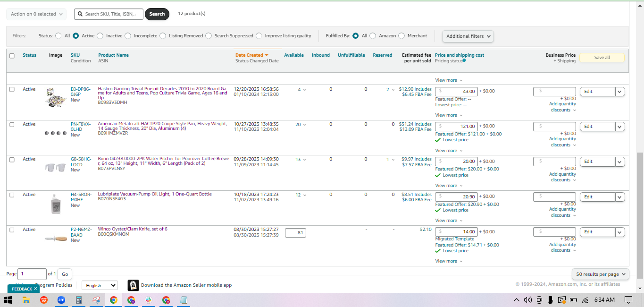The width and height of the screenshot is (644, 307).
Task: Sort by the SKU column header
Action: tap(75, 55)
